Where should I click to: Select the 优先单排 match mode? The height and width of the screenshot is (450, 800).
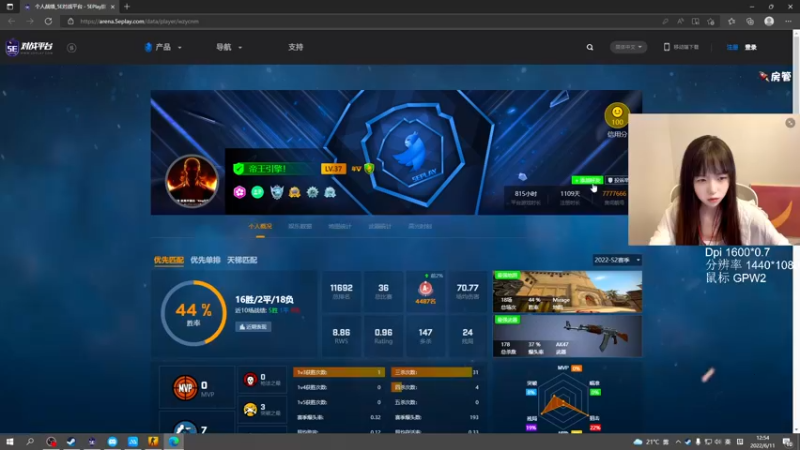pyautogui.click(x=205, y=260)
